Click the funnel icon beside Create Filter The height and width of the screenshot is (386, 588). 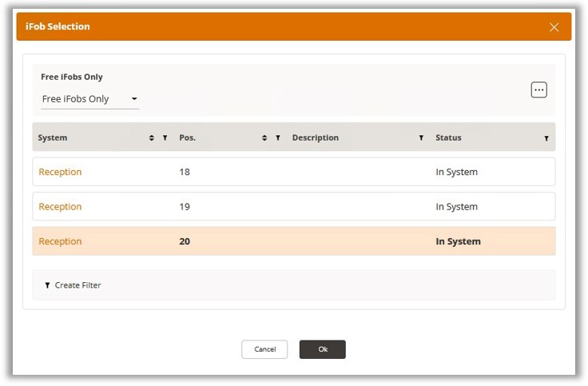(47, 285)
